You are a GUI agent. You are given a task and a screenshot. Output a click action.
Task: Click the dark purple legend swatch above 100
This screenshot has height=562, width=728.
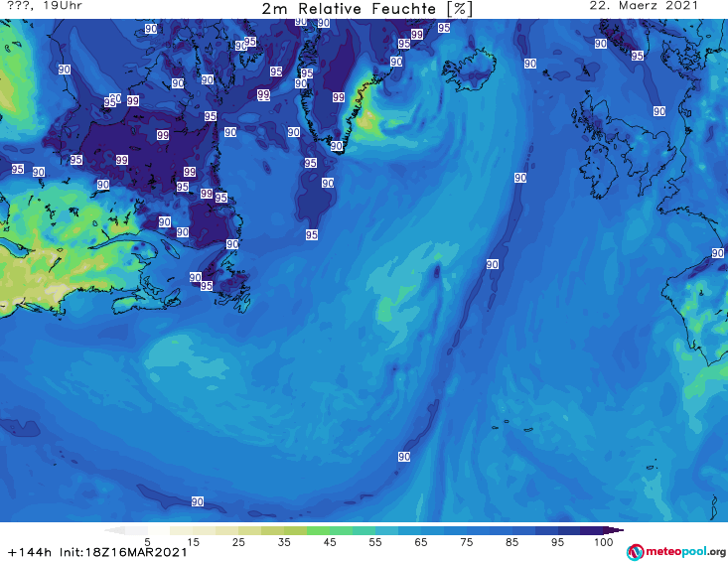click(592, 530)
